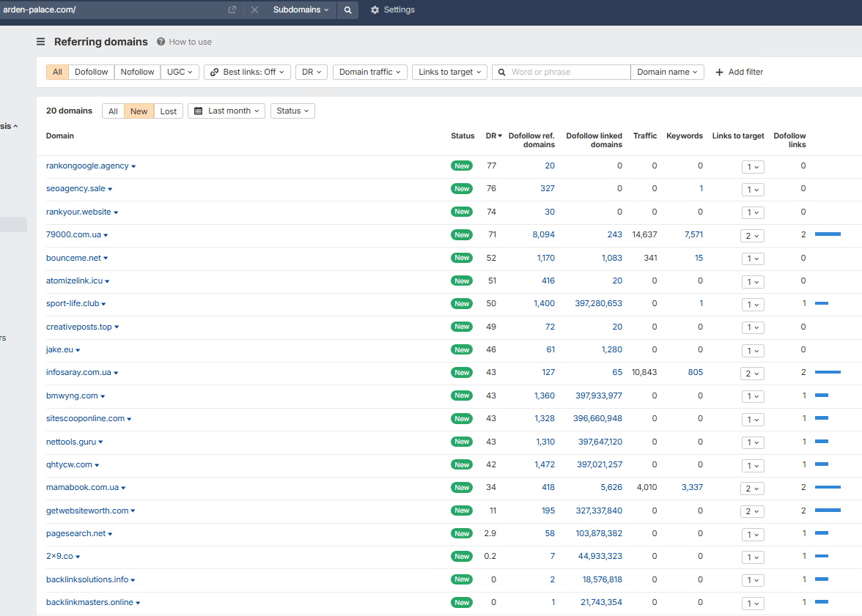
Task: Click the magnifier search button in top bar
Action: tap(347, 10)
